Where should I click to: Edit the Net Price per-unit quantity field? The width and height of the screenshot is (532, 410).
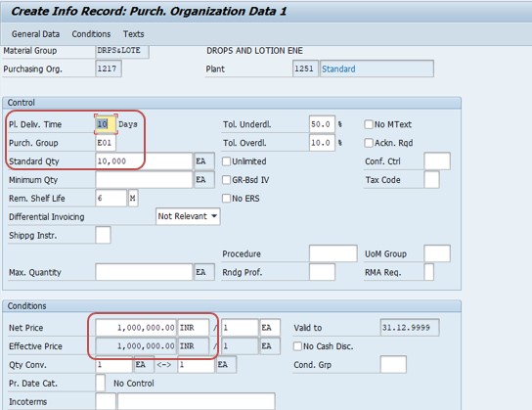click(x=240, y=328)
